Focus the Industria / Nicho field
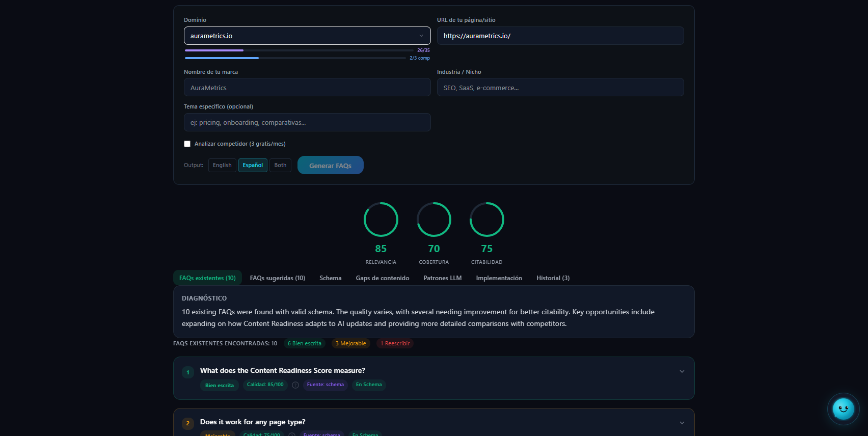868x436 pixels. click(x=560, y=88)
